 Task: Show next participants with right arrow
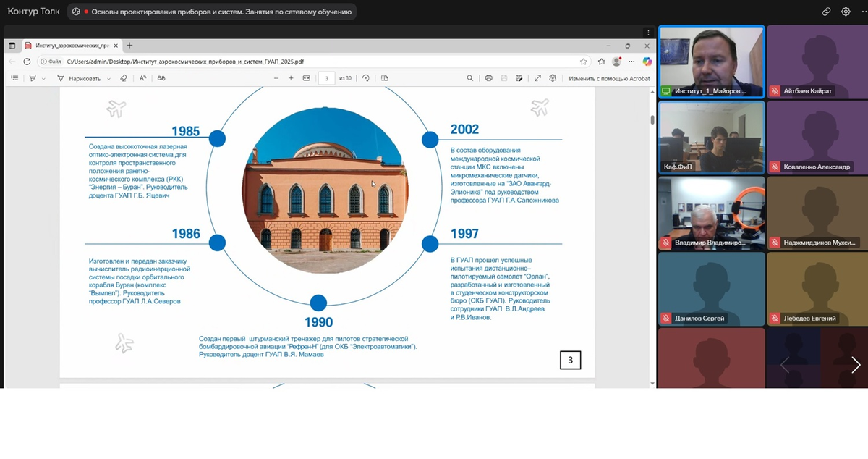[x=856, y=365]
